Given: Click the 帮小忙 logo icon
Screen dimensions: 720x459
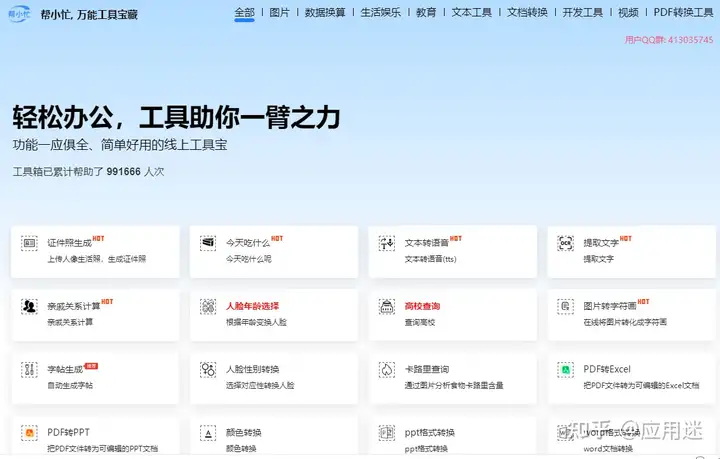Looking at the screenshot, I should pos(19,14).
